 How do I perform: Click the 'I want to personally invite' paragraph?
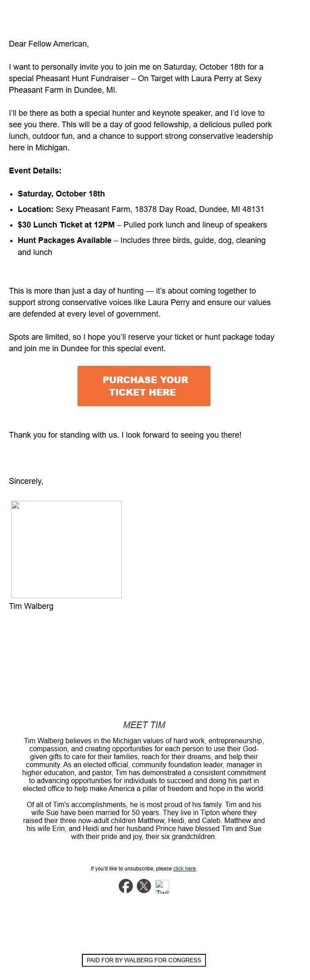[x=136, y=78]
